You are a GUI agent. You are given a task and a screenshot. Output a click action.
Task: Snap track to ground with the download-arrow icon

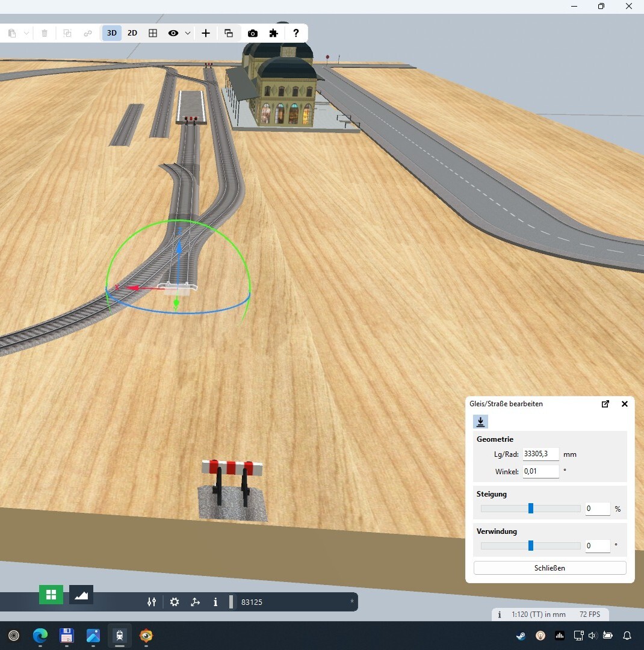point(480,422)
